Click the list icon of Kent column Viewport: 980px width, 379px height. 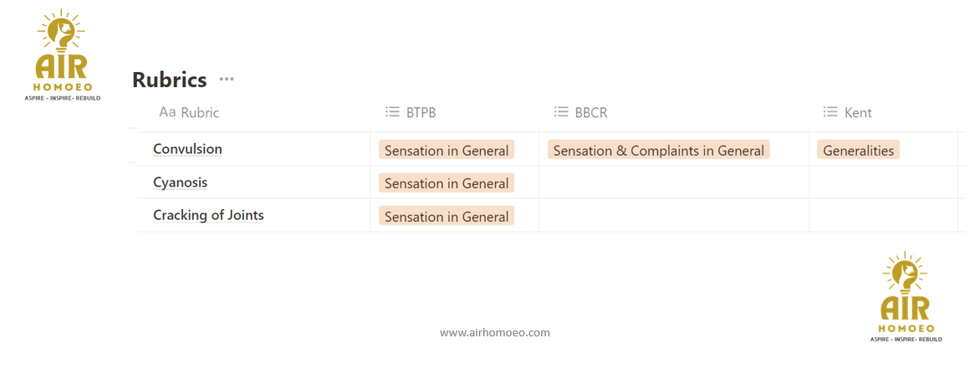830,112
